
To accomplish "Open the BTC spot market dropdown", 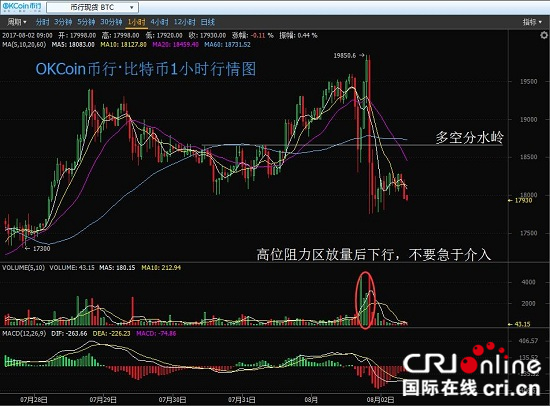I will coord(93,7).
